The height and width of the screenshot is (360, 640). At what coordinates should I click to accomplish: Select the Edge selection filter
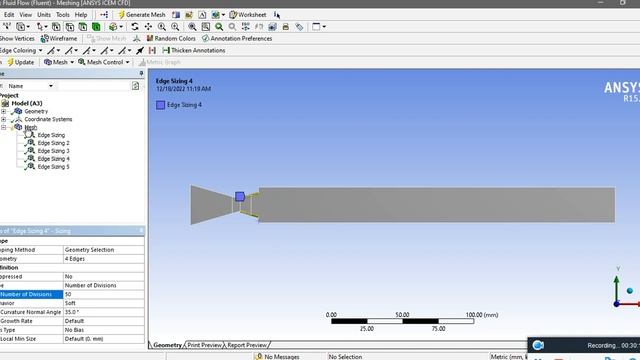pos(70,27)
